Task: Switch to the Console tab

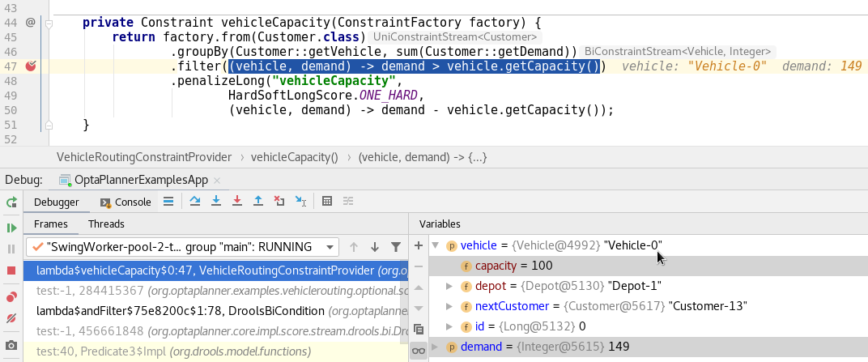Action: pyautogui.click(x=126, y=202)
